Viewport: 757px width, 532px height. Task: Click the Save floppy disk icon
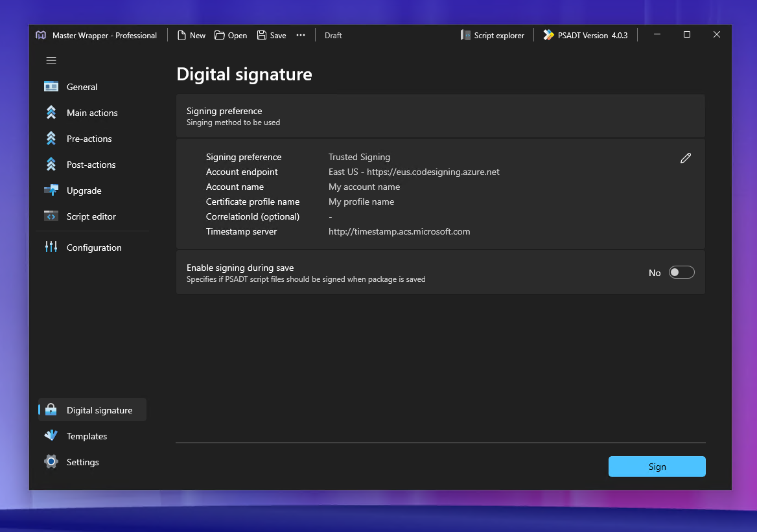click(x=262, y=35)
